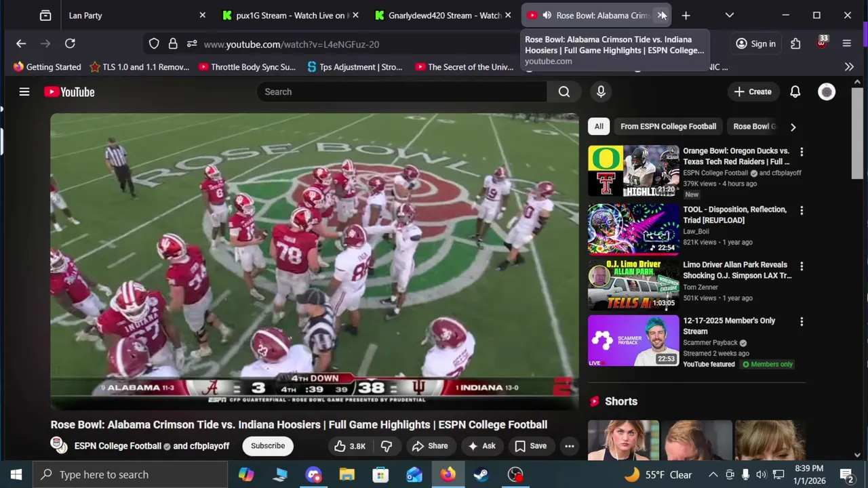The image size is (868, 488).
Task: Open the YouTube guide hamburger menu
Action: coord(24,91)
